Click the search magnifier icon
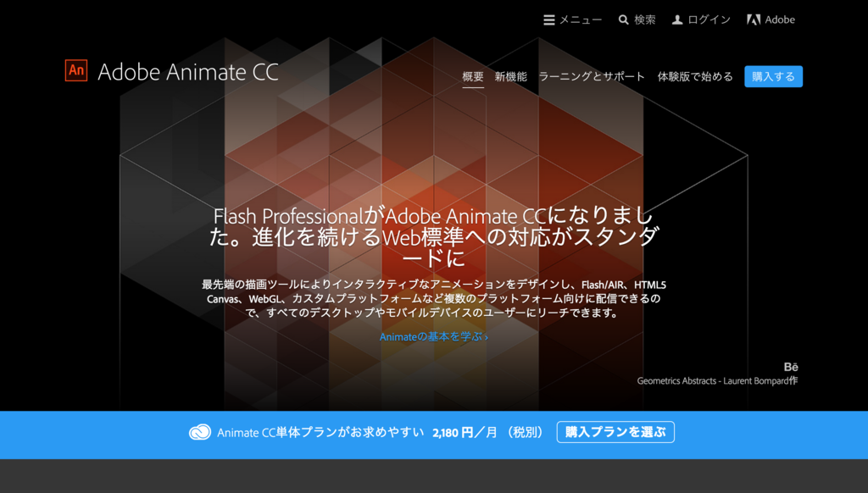Screen dimensions: 868x493 tap(623, 20)
